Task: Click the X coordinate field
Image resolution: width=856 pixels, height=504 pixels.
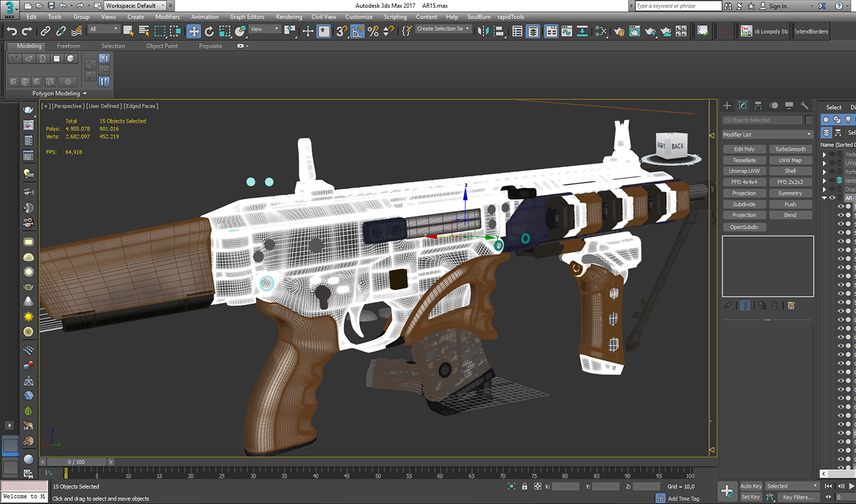Action: [566, 486]
